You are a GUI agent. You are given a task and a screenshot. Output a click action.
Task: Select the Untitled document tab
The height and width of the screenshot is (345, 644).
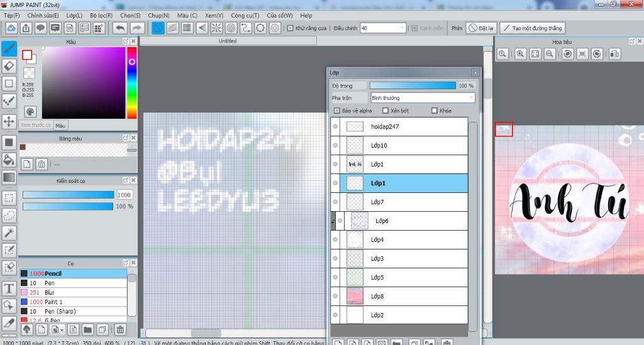(228, 41)
